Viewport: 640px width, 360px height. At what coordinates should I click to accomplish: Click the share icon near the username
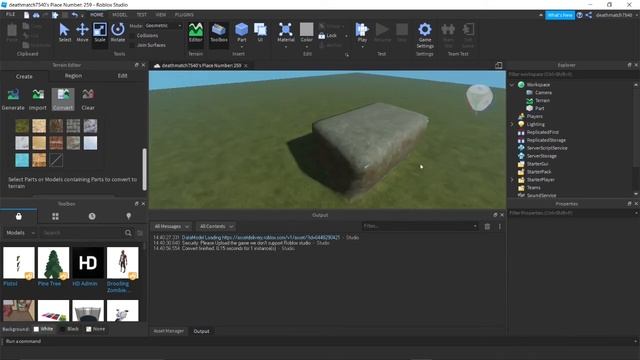tap(589, 15)
